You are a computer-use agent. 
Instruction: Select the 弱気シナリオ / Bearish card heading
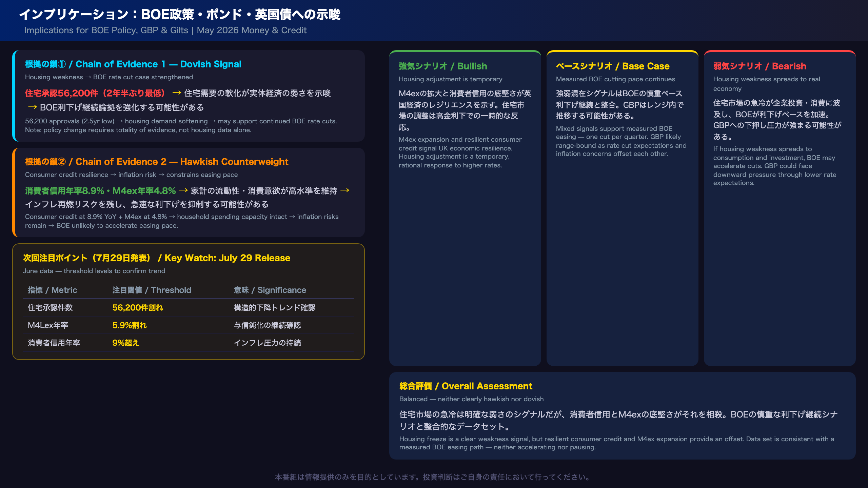(759, 66)
